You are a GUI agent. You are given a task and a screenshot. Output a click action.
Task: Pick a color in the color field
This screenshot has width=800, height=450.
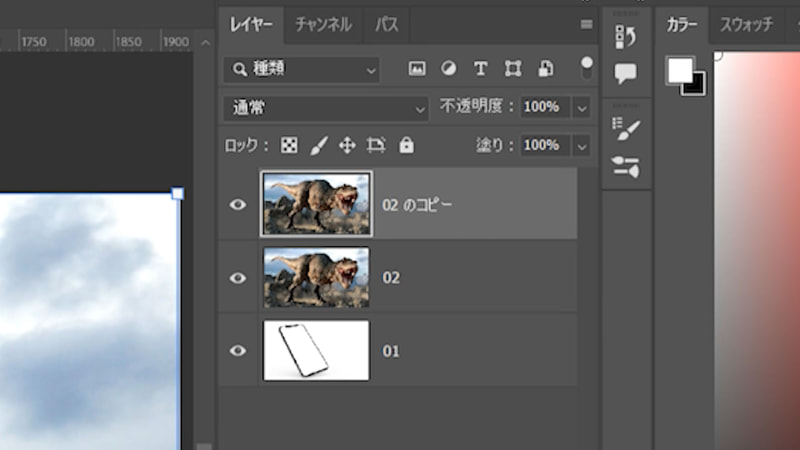pyautogui.click(x=757, y=251)
